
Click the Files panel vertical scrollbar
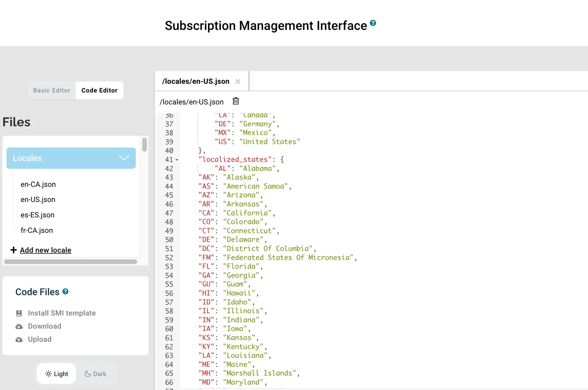[144, 144]
